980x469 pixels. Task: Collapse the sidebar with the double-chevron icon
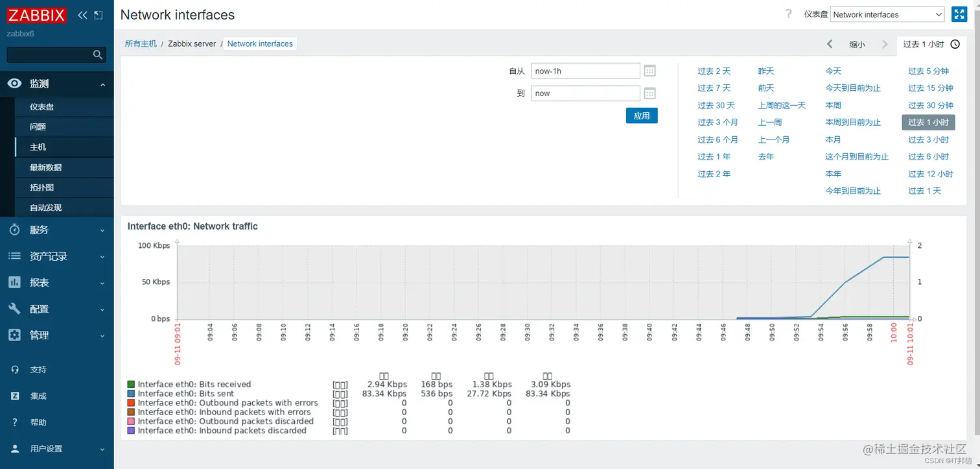82,15
